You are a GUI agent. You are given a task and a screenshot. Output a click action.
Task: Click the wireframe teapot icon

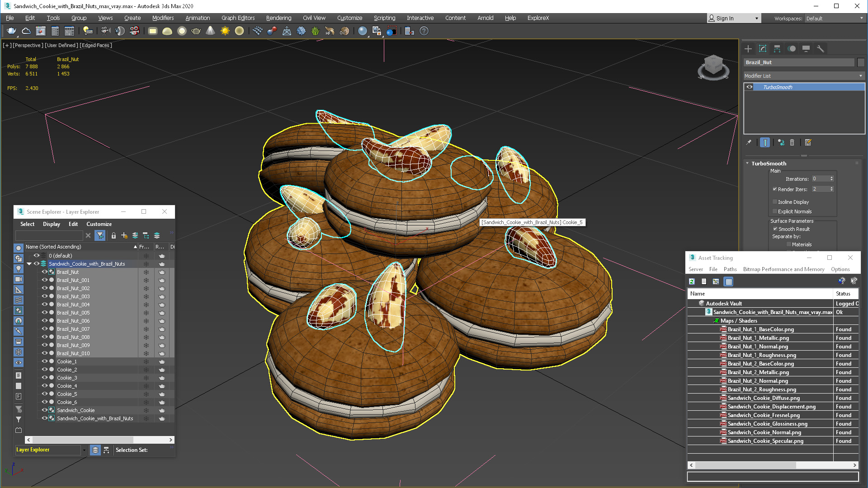[x=196, y=31]
